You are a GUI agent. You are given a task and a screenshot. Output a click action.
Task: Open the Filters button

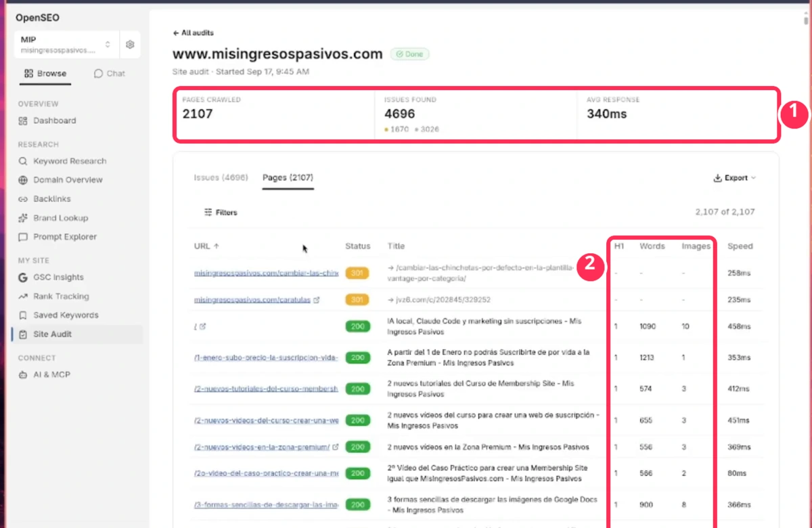(x=221, y=213)
